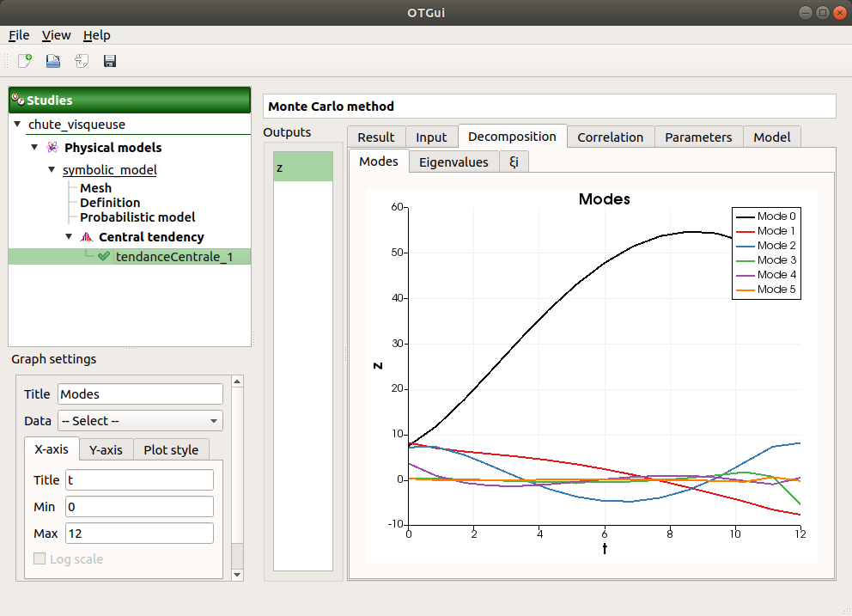
Task: Collapse the symbolic_model tree branch
Action: pyautogui.click(x=52, y=170)
